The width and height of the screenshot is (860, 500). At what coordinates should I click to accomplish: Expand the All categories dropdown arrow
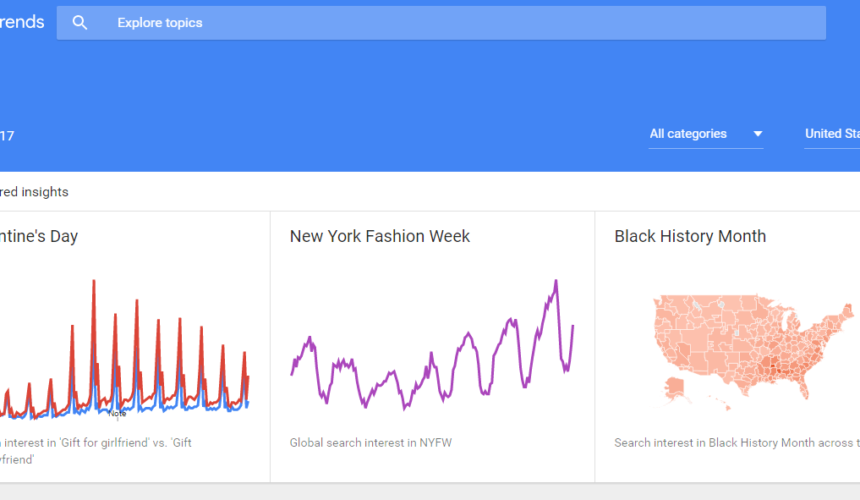pos(757,134)
